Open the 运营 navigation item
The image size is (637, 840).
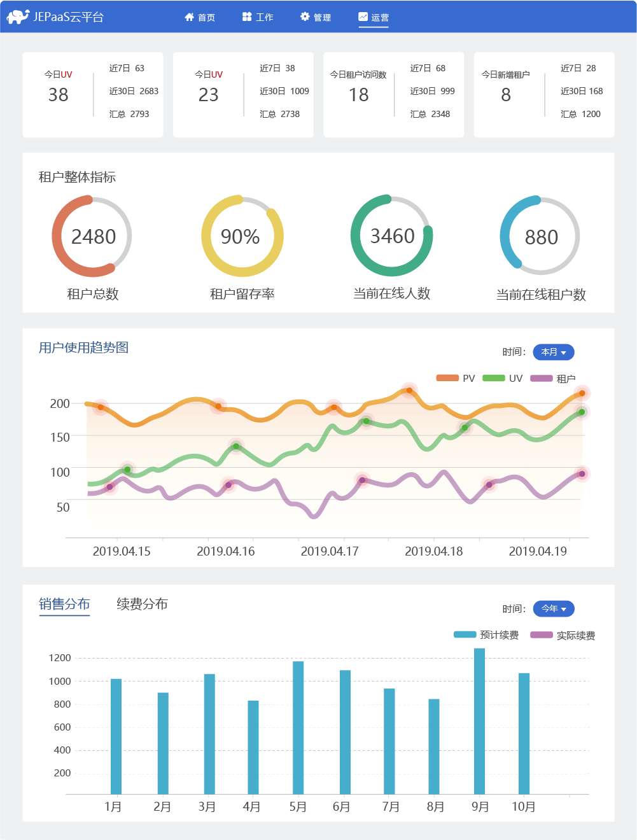point(374,17)
